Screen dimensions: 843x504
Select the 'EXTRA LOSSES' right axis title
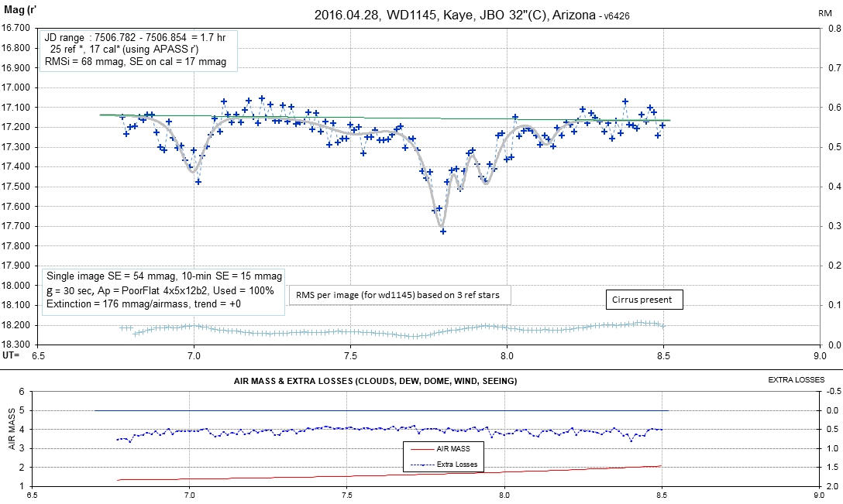[796, 380]
